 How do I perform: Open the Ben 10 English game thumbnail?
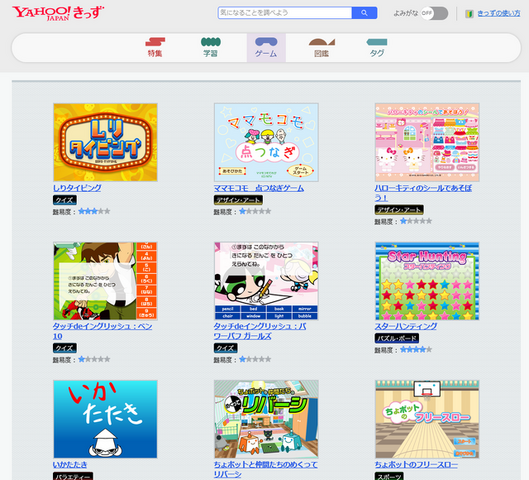tap(105, 281)
